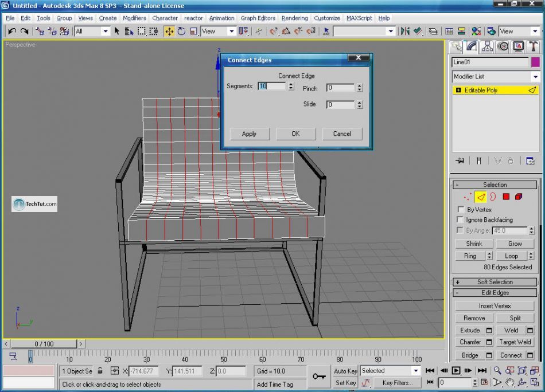545x392 pixels.
Task: Click Pin Stack icon
Action: pos(460,161)
